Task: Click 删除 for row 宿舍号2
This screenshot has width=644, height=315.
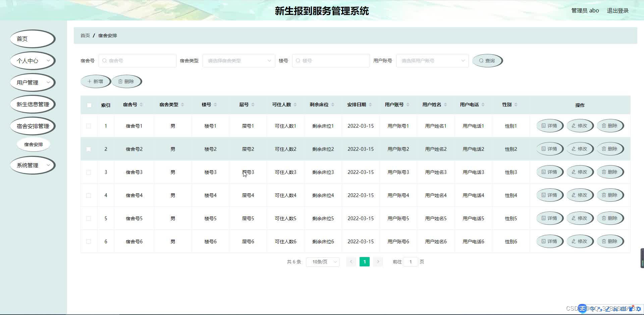Action: [610, 149]
